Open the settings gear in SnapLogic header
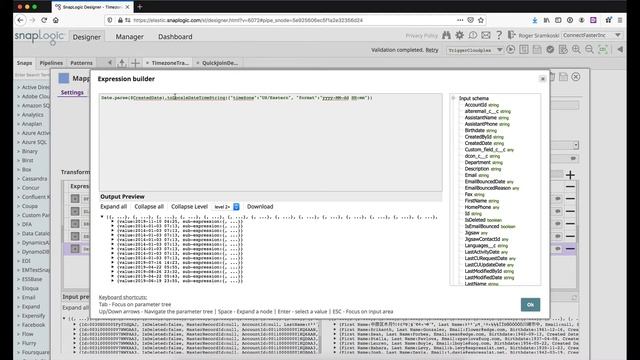The height and width of the screenshot is (360, 640). coord(459,36)
